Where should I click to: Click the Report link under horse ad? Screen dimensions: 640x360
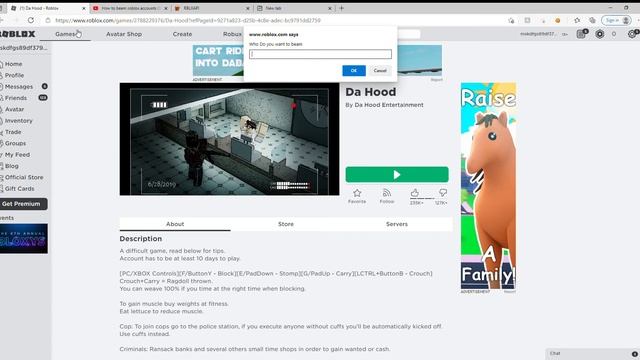coord(510,292)
